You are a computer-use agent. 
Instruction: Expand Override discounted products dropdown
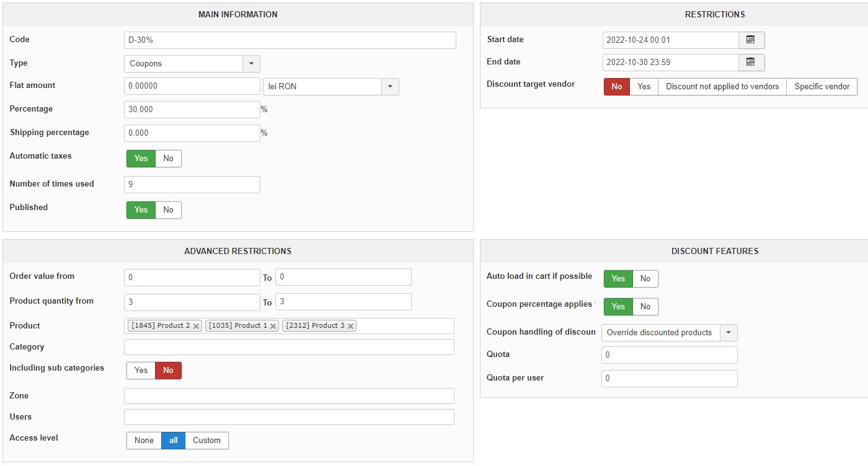click(x=728, y=333)
